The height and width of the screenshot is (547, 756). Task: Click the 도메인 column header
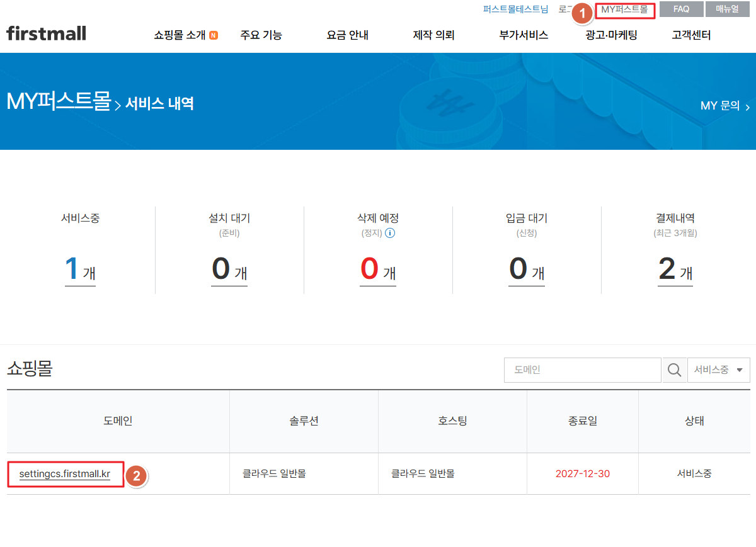pyautogui.click(x=118, y=421)
